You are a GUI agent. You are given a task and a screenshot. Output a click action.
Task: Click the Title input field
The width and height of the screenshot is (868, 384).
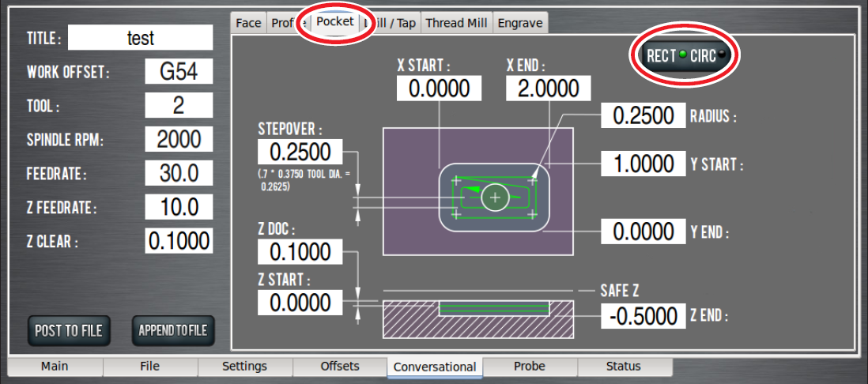tap(140, 38)
